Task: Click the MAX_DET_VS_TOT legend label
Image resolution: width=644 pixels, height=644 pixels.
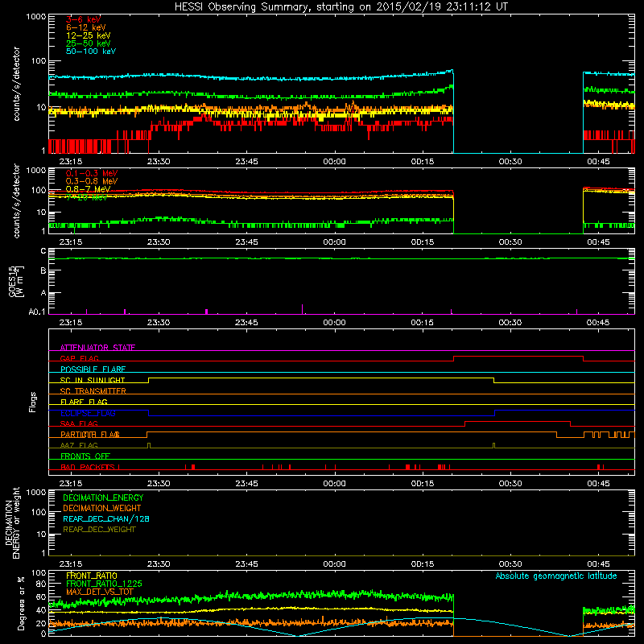Action: 99,592
